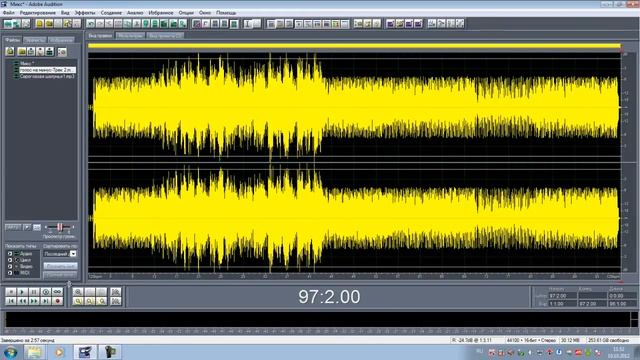Click the Go to Beginning transport button
The image size is (640, 360).
tap(11, 301)
